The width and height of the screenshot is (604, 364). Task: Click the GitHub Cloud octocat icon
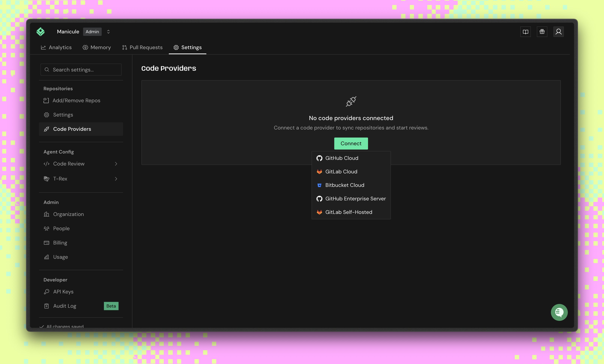pyautogui.click(x=319, y=158)
